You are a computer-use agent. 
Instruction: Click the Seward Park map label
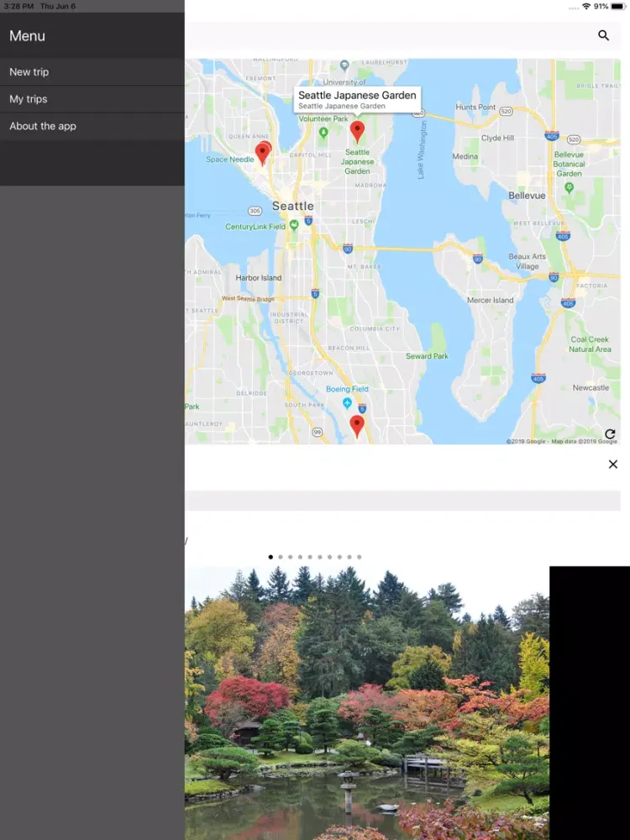(427, 356)
